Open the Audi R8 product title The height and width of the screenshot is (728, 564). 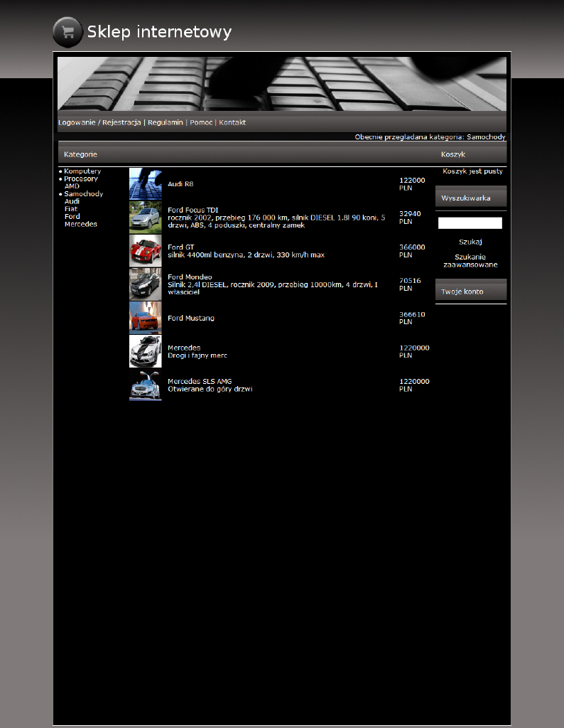pyautogui.click(x=180, y=184)
